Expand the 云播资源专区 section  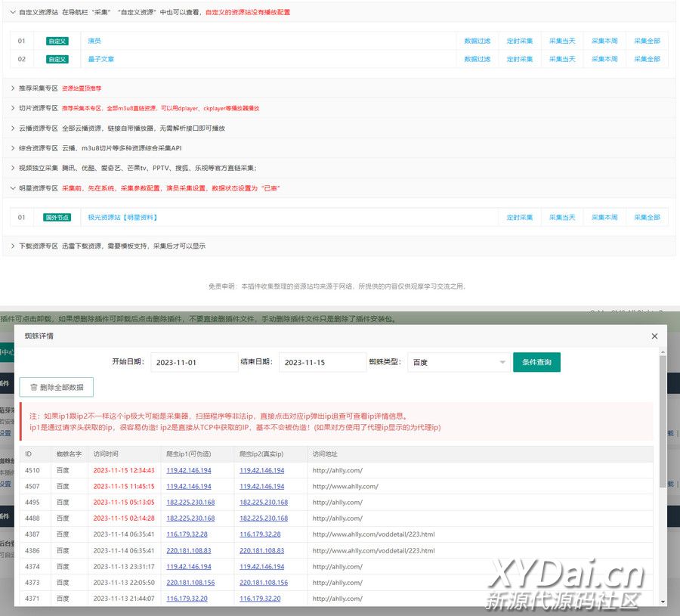[x=13, y=128]
